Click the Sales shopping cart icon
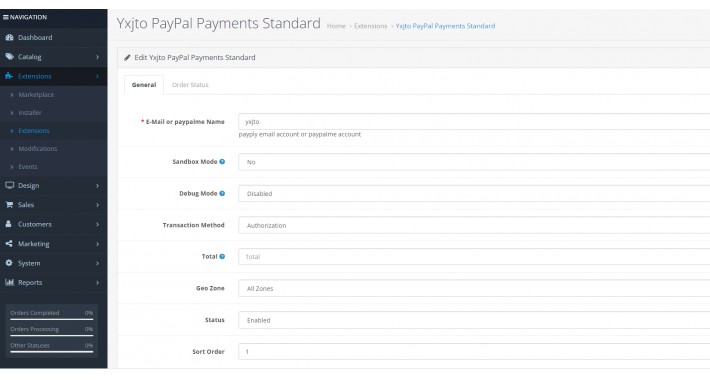This screenshot has width=710, height=380. 9,205
